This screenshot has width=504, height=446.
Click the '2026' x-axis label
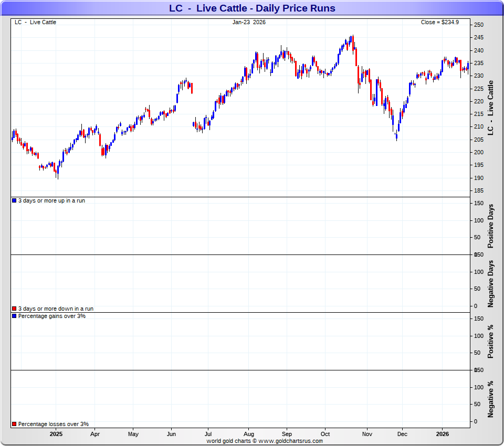442,434
